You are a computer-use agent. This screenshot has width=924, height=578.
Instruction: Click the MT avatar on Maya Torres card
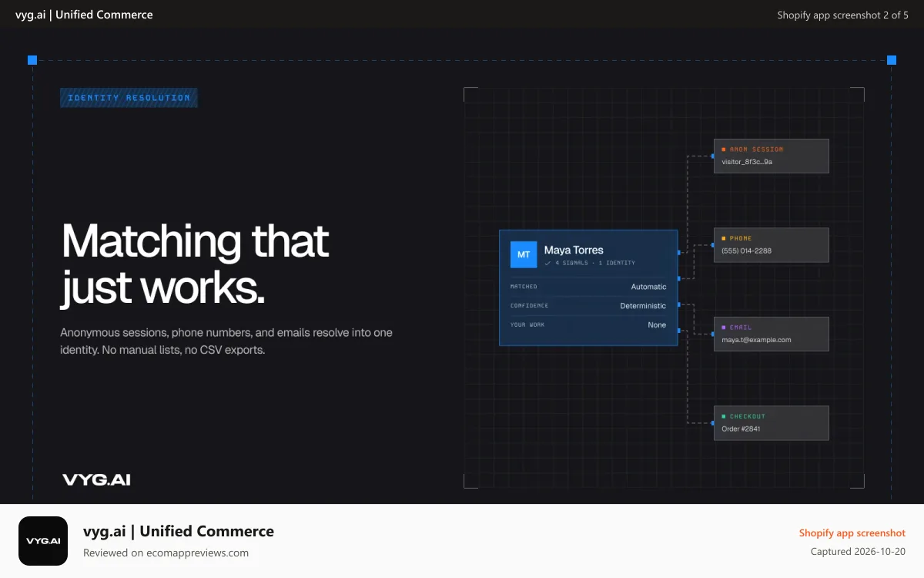[524, 254]
